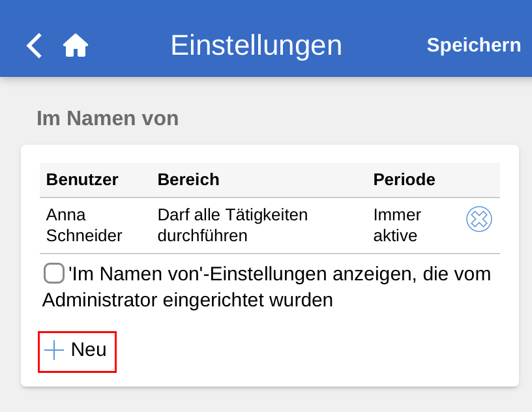Click the 'Im Namen von' section heading

[x=108, y=119]
